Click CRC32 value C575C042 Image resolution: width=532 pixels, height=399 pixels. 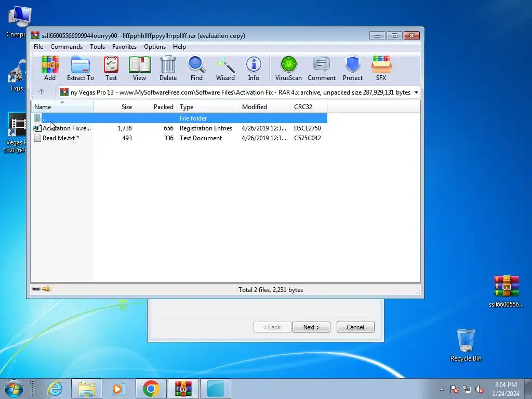click(308, 138)
